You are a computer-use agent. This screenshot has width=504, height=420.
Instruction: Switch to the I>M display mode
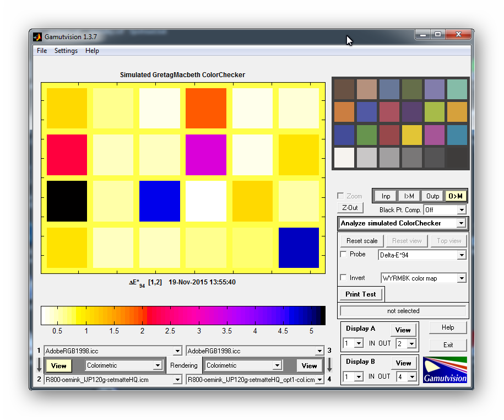pyautogui.click(x=409, y=196)
